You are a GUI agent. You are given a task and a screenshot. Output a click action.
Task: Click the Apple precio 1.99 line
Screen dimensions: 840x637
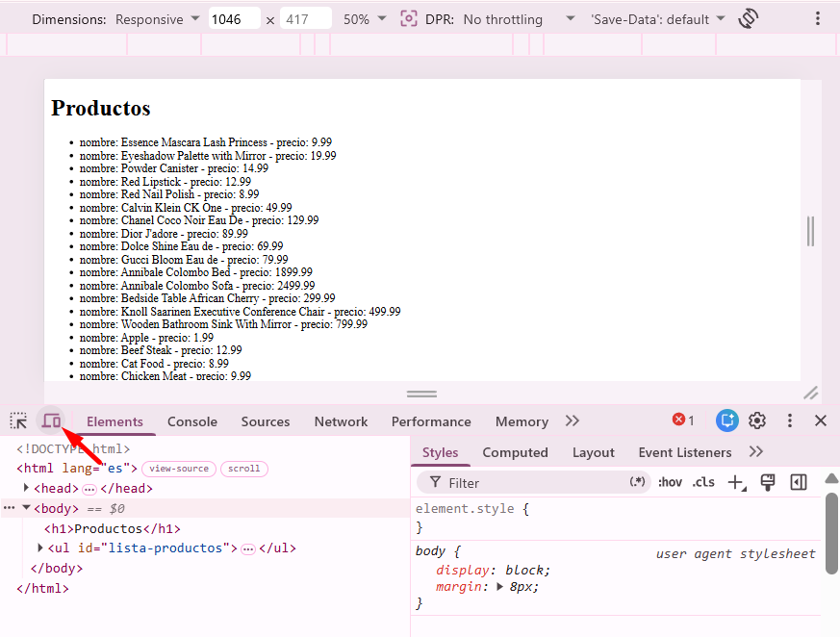tap(146, 338)
